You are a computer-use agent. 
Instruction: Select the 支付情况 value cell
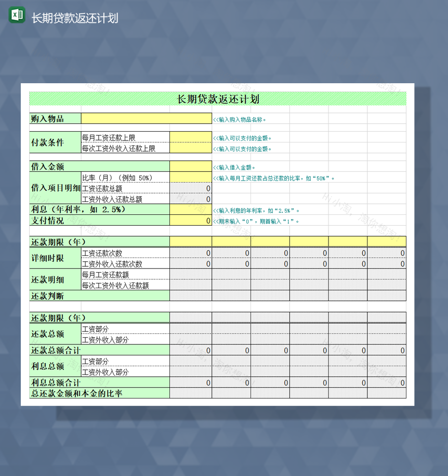point(190,220)
